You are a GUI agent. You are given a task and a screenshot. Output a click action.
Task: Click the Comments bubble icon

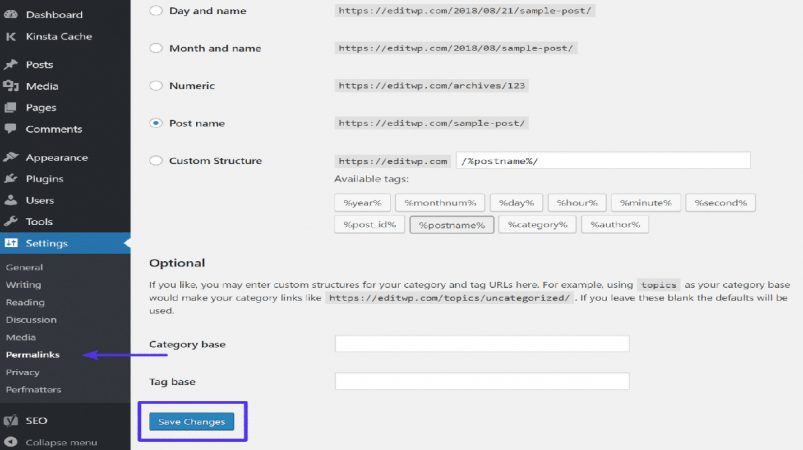[x=11, y=129]
